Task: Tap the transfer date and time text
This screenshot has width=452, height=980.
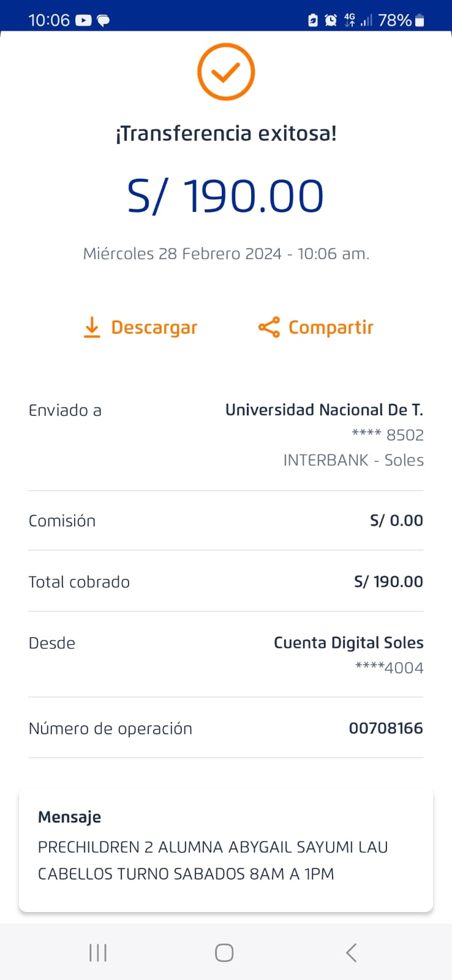Action: click(226, 254)
